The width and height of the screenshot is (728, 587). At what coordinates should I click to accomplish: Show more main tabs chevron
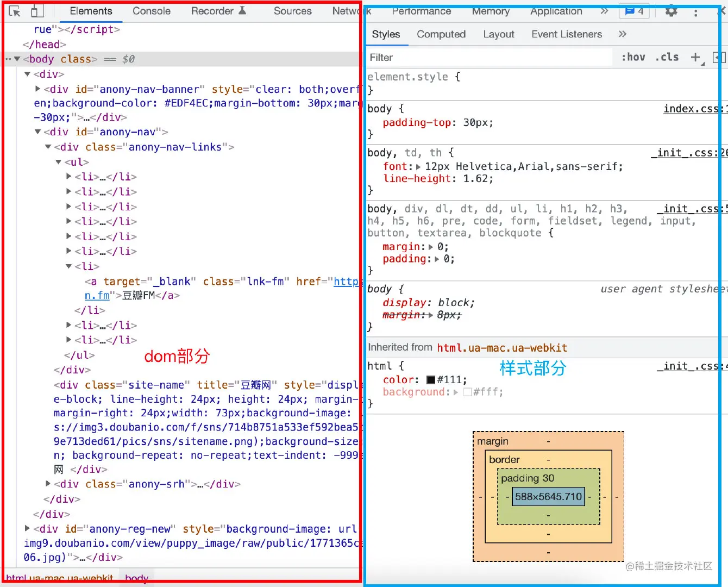coord(604,11)
